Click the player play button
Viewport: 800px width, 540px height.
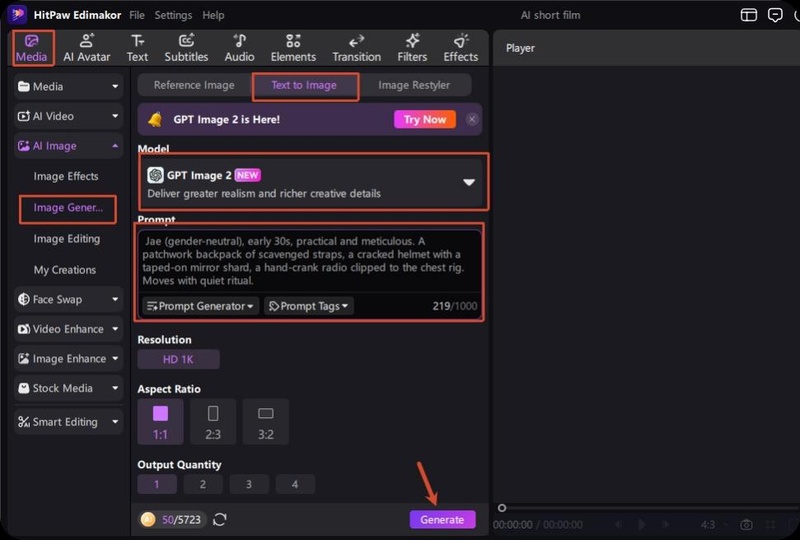coord(641,525)
